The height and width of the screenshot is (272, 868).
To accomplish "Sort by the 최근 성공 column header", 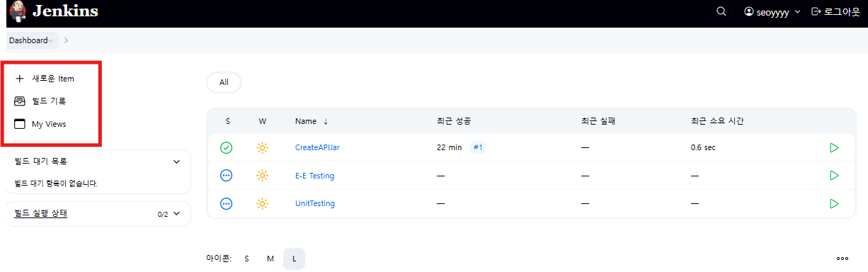I will coord(455,121).
